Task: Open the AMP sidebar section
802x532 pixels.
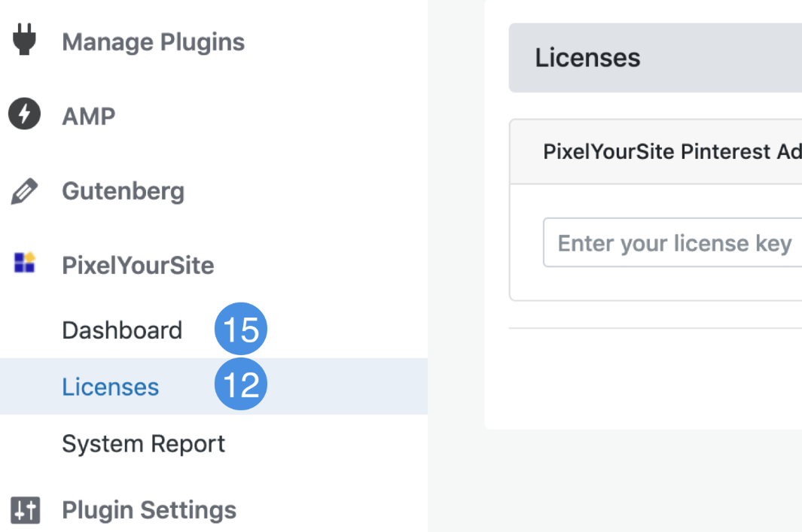Action: pyautogui.click(x=89, y=117)
